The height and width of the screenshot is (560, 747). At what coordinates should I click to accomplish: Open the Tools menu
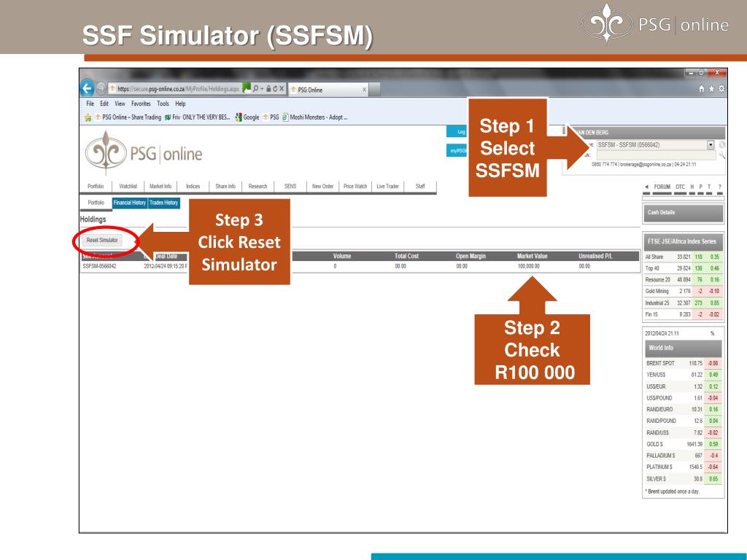tap(163, 104)
